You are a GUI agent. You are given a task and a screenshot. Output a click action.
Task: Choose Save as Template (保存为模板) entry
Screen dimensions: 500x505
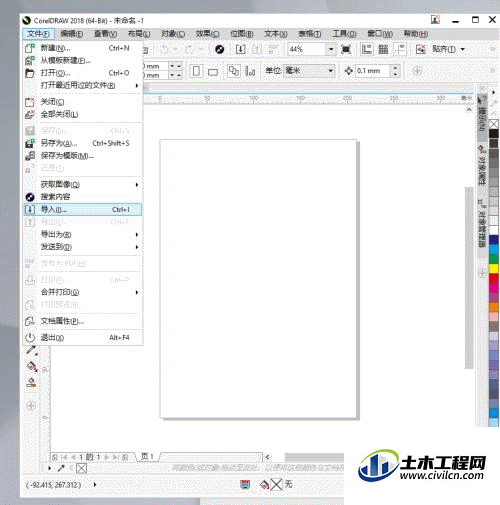pos(83,156)
